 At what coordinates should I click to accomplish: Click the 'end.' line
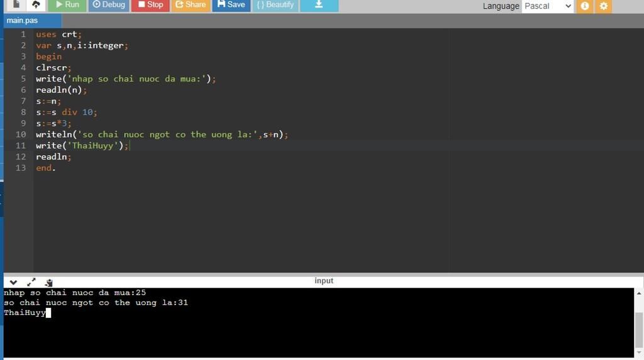tap(45, 168)
